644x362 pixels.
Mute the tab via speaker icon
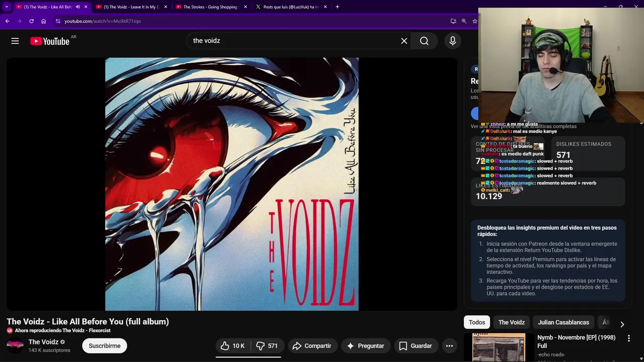click(x=77, y=7)
